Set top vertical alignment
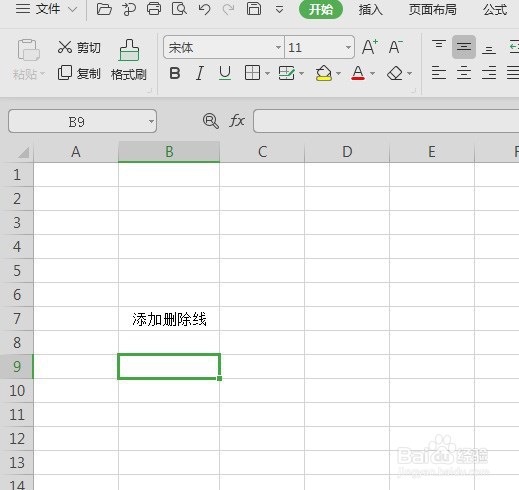 [x=439, y=44]
